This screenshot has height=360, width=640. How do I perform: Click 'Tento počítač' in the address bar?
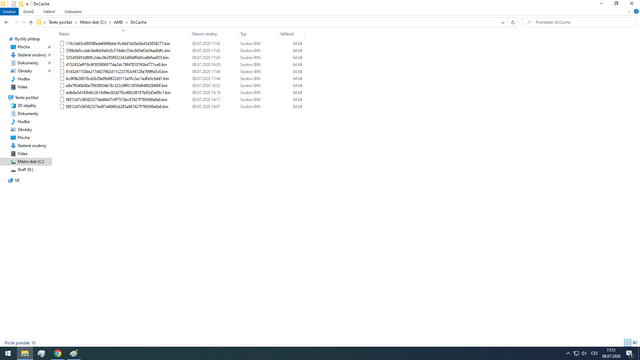click(x=60, y=22)
